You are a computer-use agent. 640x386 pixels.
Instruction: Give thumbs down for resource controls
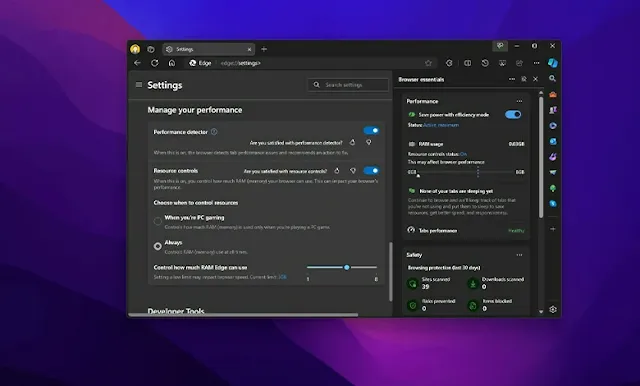(353, 171)
